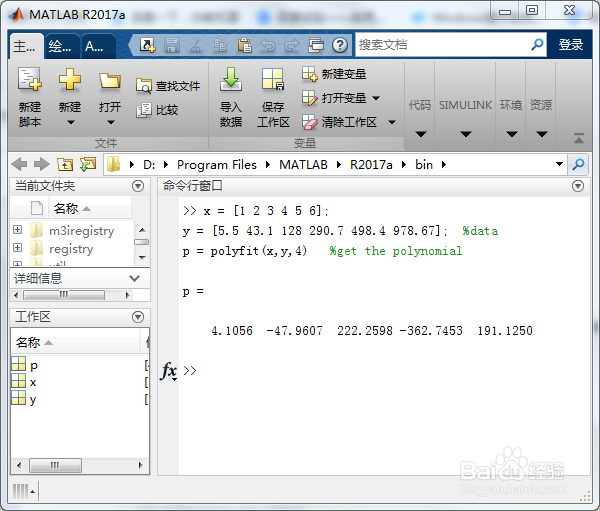
Task: Expand the Code (代码) section
Action: 421,134
